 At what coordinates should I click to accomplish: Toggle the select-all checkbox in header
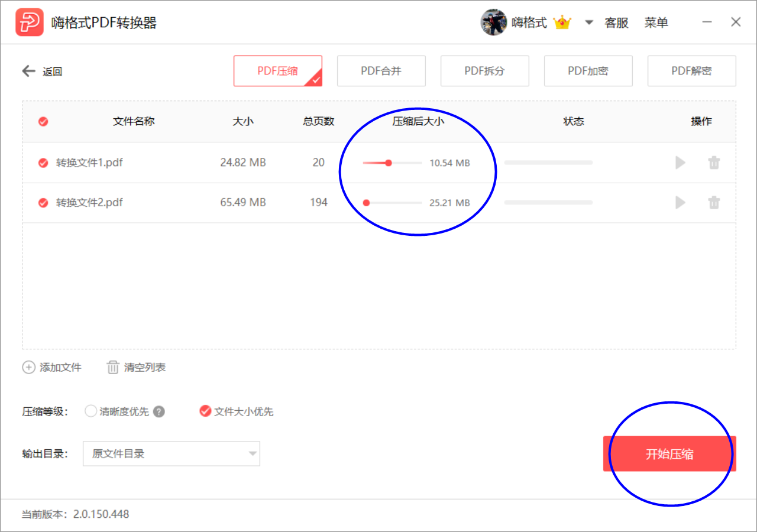coord(43,122)
